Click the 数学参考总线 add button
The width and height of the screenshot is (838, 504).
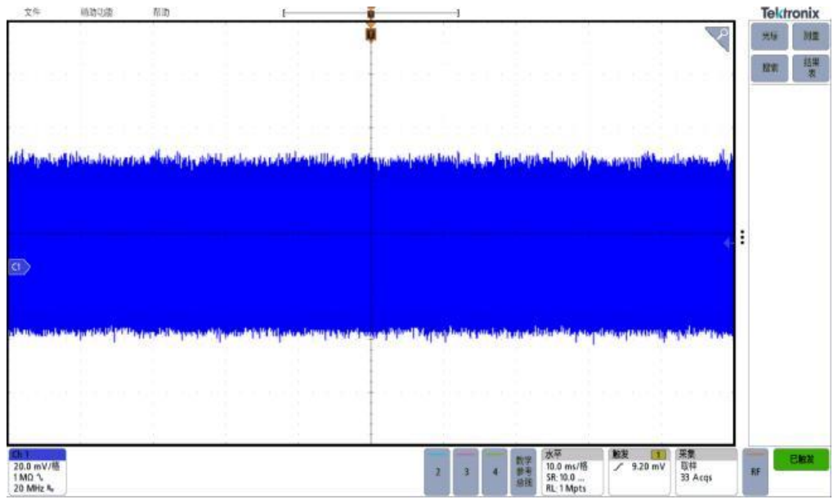(523, 472)
